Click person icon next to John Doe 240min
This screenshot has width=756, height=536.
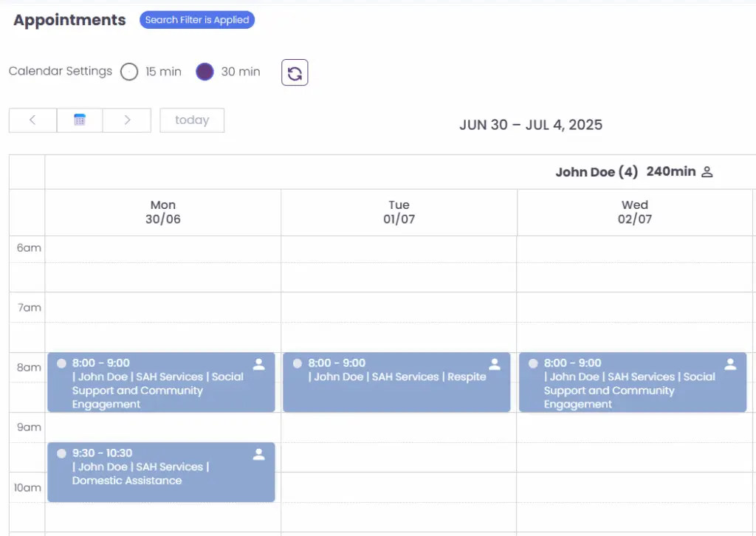click(707, 172)
